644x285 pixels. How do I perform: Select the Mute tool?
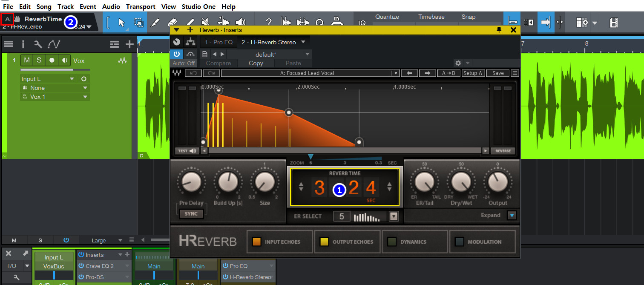205,22
